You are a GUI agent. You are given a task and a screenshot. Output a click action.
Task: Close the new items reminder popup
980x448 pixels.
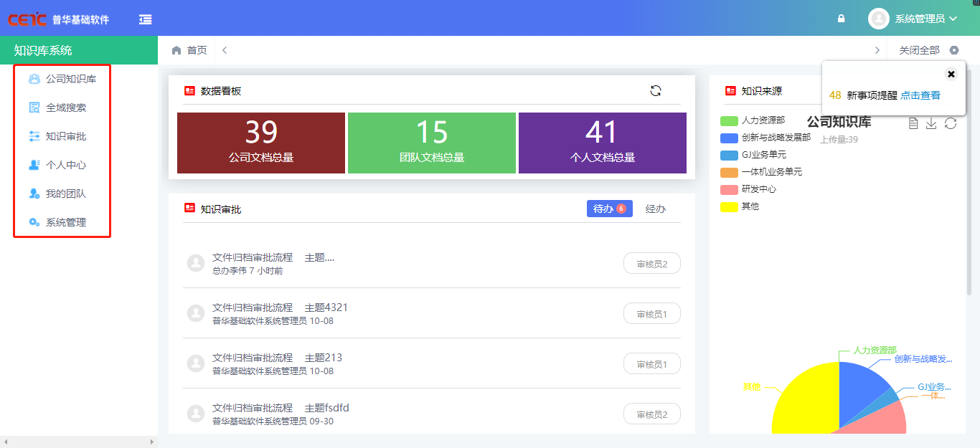point(951,74)
